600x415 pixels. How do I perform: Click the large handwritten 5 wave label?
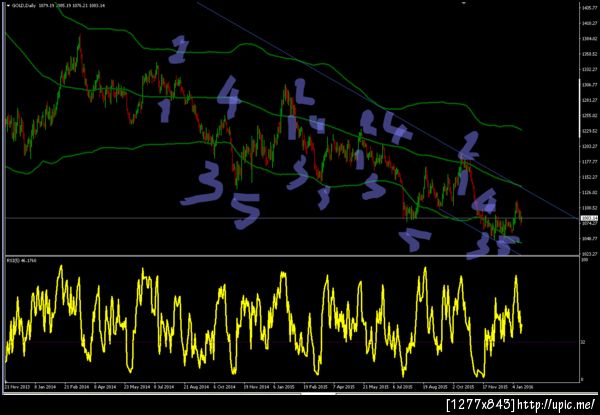tap(247, 210)
